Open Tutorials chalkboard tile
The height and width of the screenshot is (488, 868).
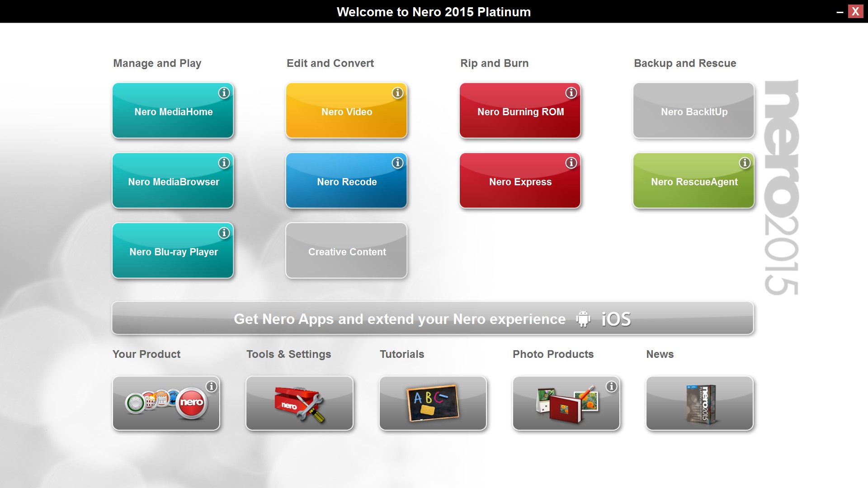pos(433,403)
